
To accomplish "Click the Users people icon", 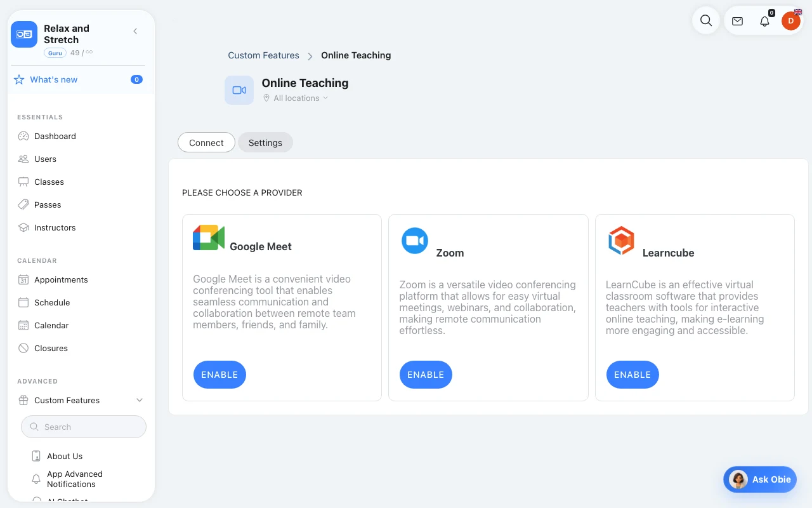I will pos(23,159).
